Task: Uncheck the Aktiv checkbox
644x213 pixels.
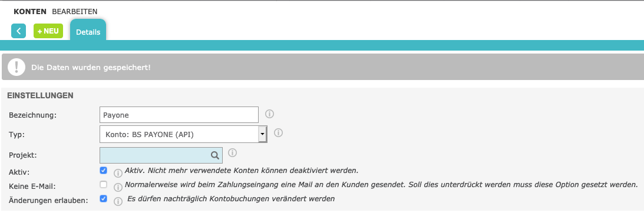Action: pos(104,170)
